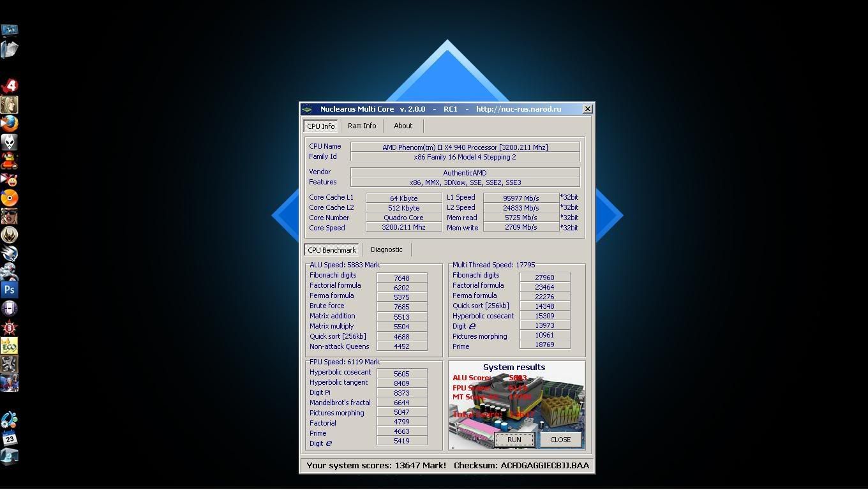This screenshot has width=868, height=490.
Task: Click the L2 Speed 24833 Mb/s value
Action: click(x=521, y=208)
